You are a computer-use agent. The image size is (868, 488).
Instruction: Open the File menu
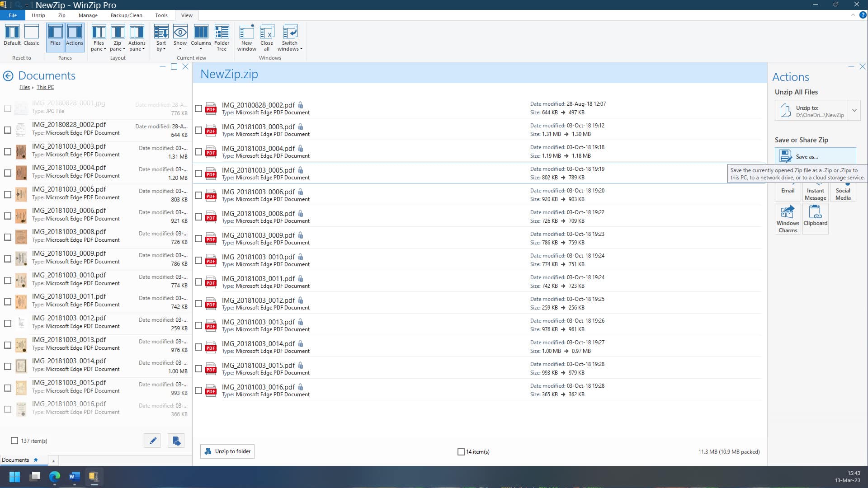point(13,15)
